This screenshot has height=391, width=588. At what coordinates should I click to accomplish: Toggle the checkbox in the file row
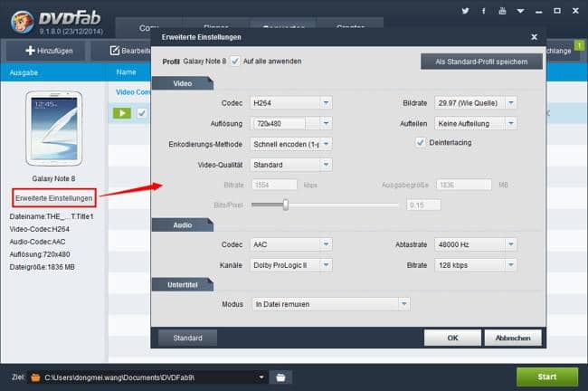click(142, 113)
